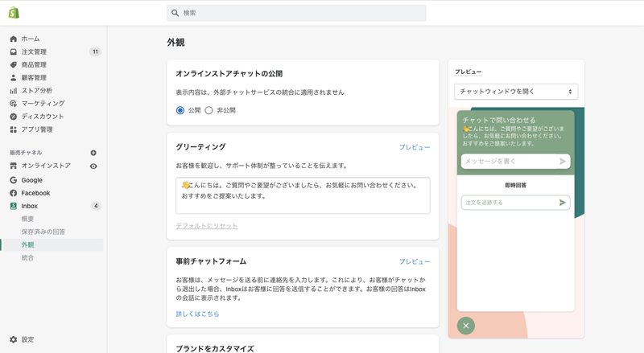
Task: Click the ディスカウント percent icon
Action: pyautogui.click(x=14, y=117)
